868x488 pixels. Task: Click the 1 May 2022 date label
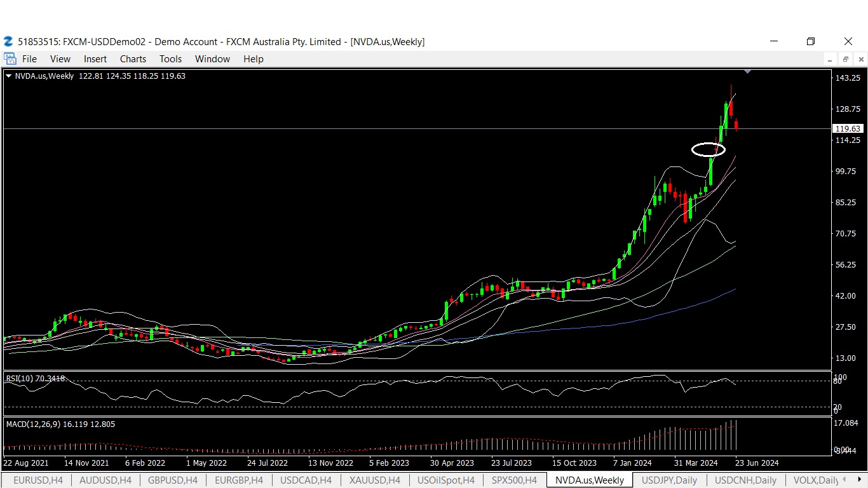207,463
